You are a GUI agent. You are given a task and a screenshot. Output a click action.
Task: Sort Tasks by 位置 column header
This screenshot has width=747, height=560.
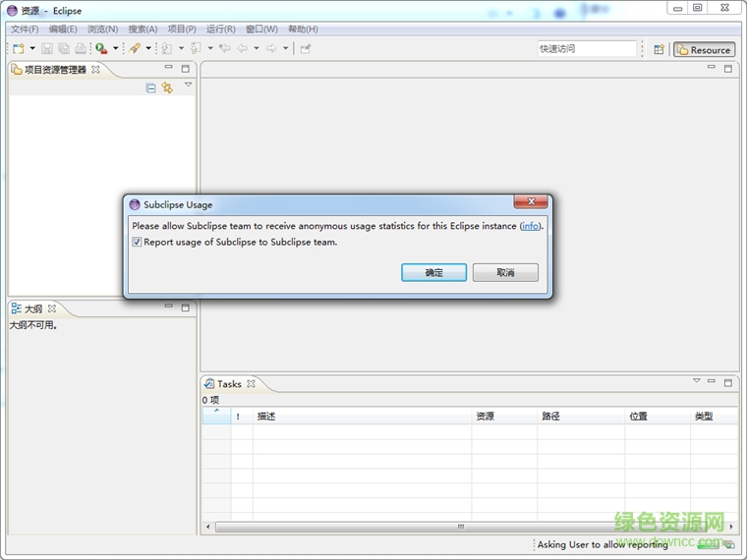658,417
